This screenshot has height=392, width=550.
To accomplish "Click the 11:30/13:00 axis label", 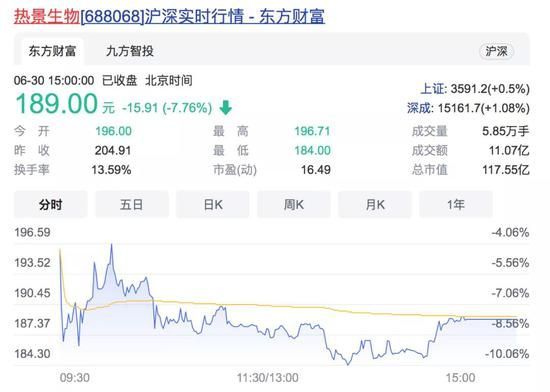I will [268, 378].
